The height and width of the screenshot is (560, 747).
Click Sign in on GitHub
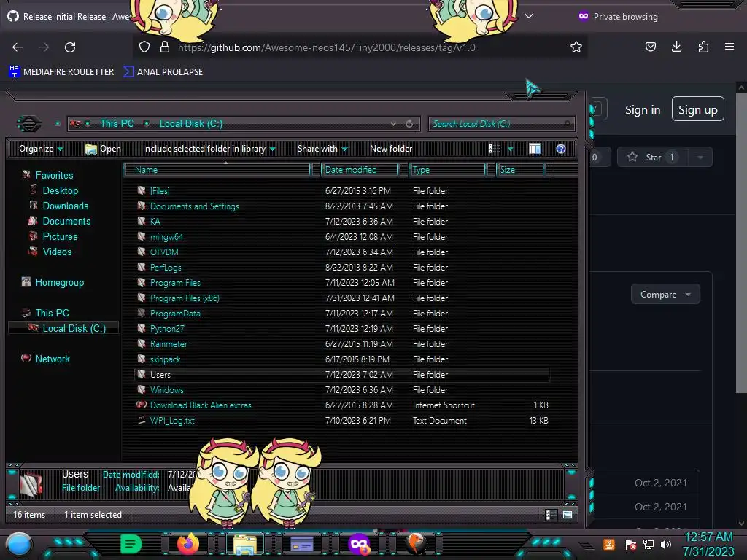pyautogui.click(x=643, y=110)
